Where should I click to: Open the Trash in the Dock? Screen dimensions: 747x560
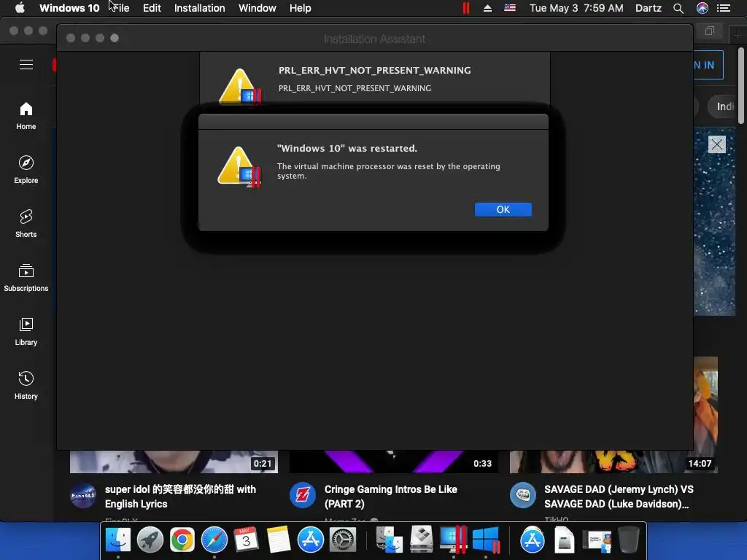(628, 540)
